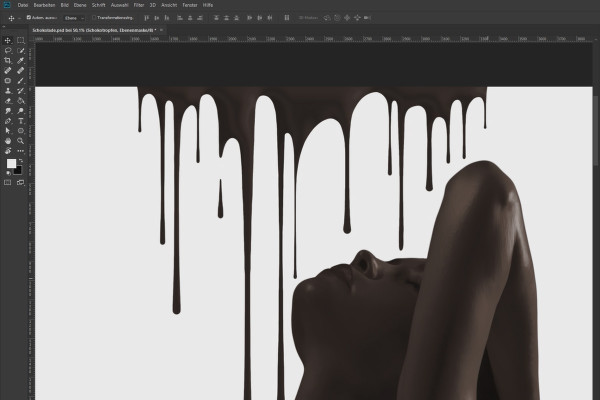The width and height of the screenshot is (600, 400).
Task: Close the Schokolade.psd document tab
Action: tap(161, 30)
